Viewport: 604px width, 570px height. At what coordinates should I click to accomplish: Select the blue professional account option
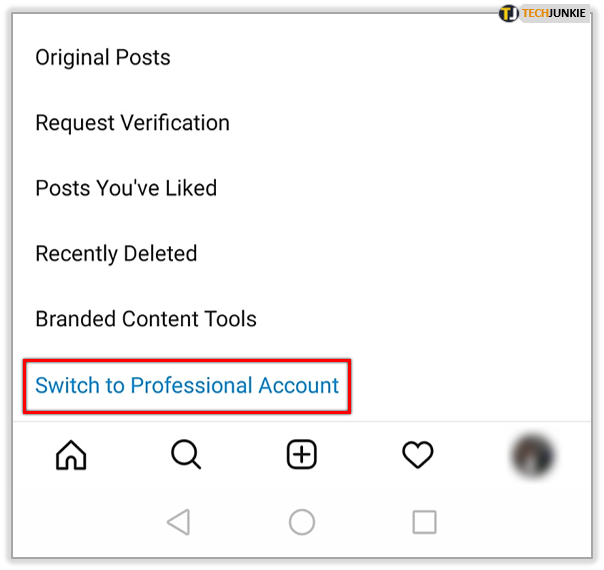[x=187, y=386]
